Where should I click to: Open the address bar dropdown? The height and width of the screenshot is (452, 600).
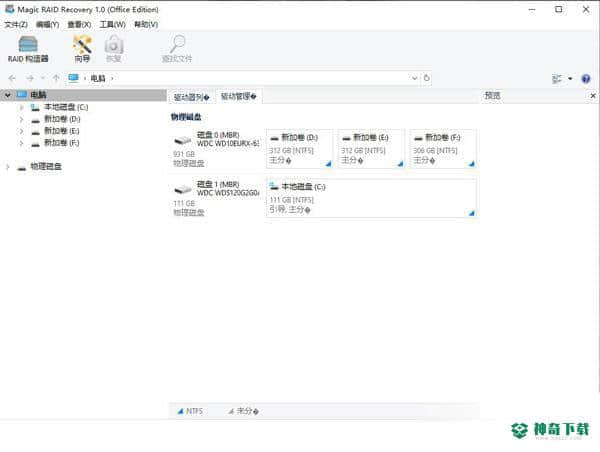(414, 78)
